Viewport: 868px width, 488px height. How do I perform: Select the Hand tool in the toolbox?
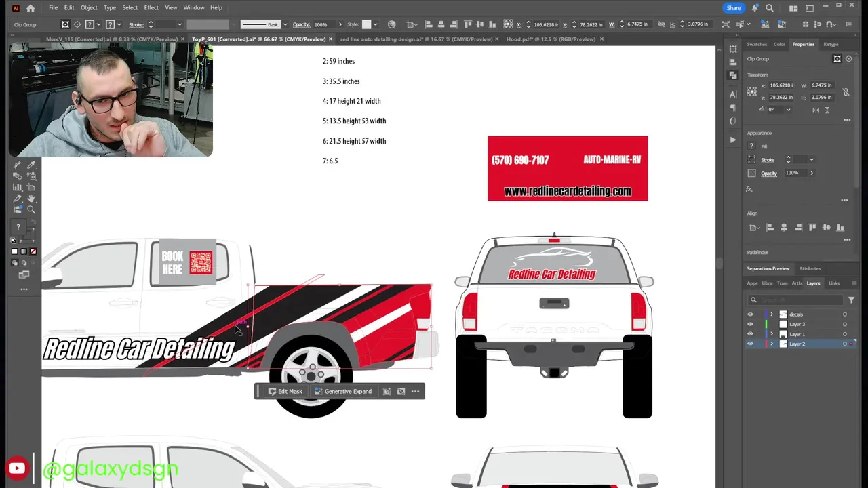coord(31,199)
